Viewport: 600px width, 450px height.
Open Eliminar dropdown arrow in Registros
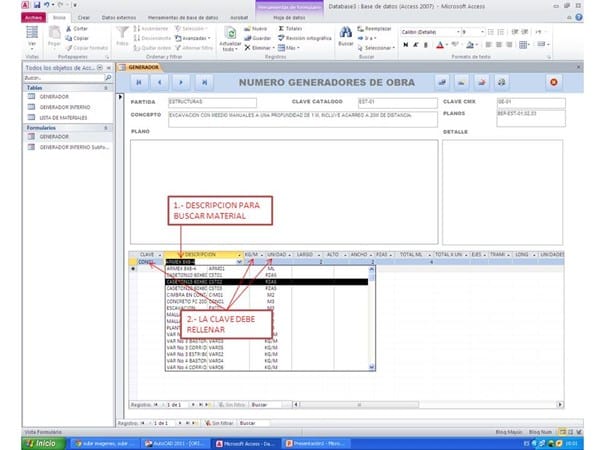tap(274, 48)
